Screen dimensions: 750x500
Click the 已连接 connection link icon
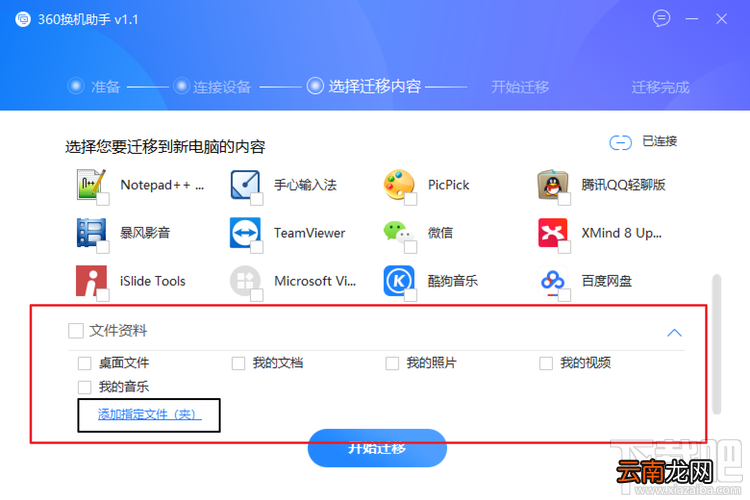(620, 142)
